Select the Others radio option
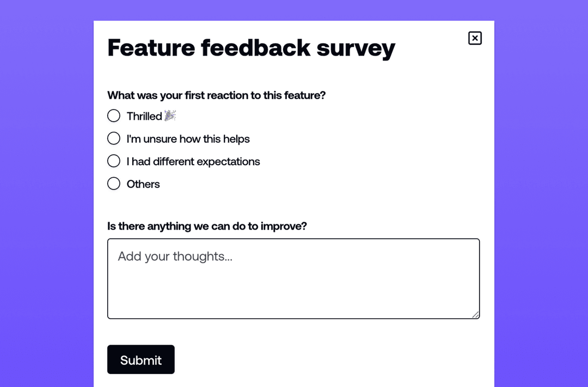Screen dimensions: 588x387 [x=114, y=184]
